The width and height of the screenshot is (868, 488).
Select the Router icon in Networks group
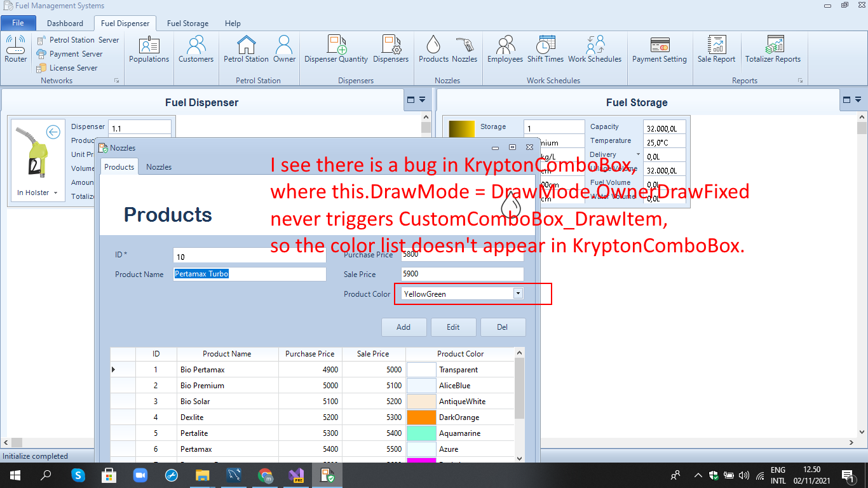tap(15, 50)
